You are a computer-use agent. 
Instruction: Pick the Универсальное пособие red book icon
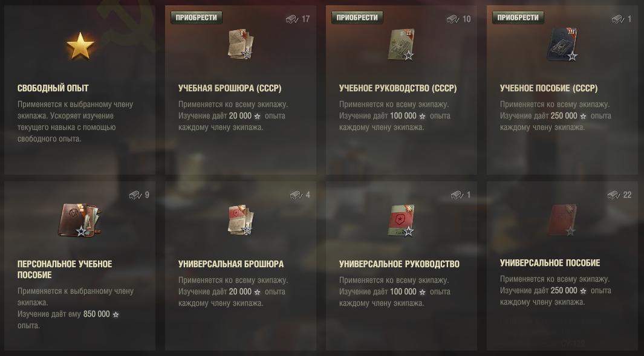coord(562,221)
